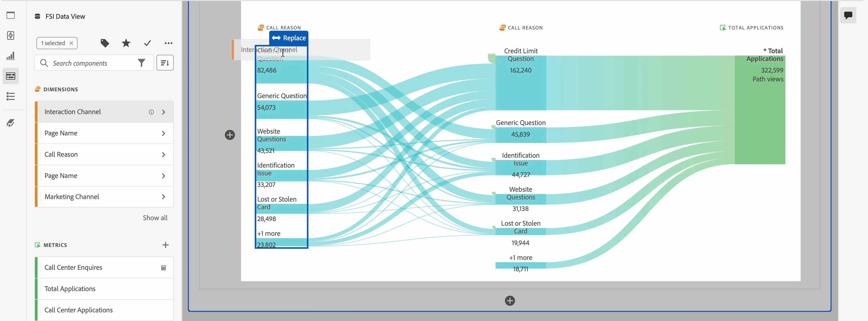The image size is (868, 321).
Task: Select left Generic Question node 54,073
Action: [282, 110]
